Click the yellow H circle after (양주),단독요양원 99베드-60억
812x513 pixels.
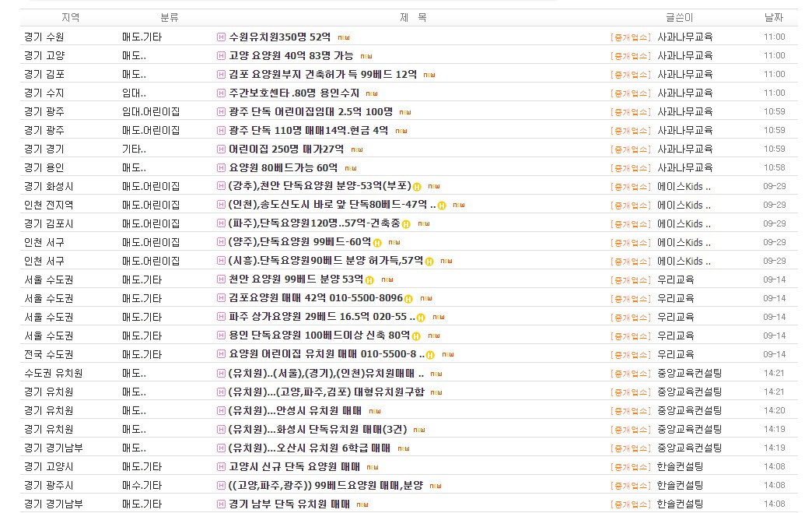tap(377, 243)
